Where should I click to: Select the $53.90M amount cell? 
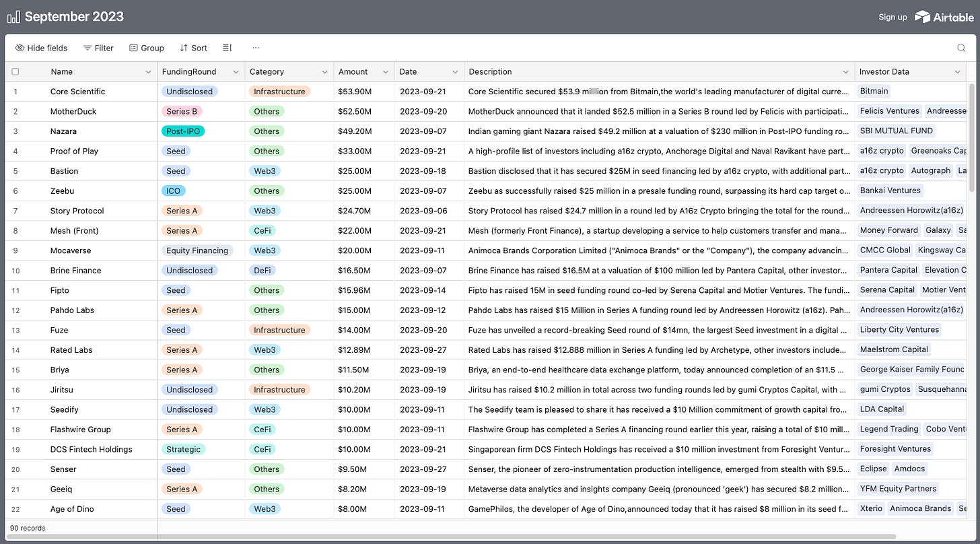click(x=364, y=92)
